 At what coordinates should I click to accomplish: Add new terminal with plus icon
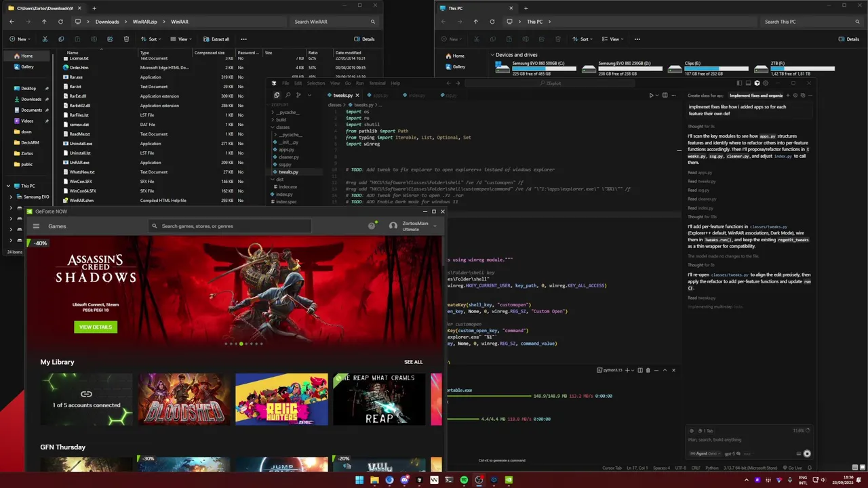627,370
